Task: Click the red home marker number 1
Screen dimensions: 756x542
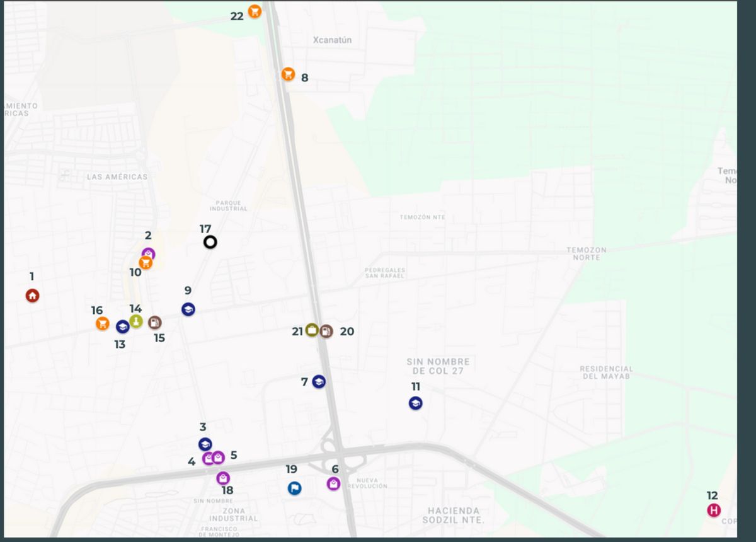Action: 32,296
